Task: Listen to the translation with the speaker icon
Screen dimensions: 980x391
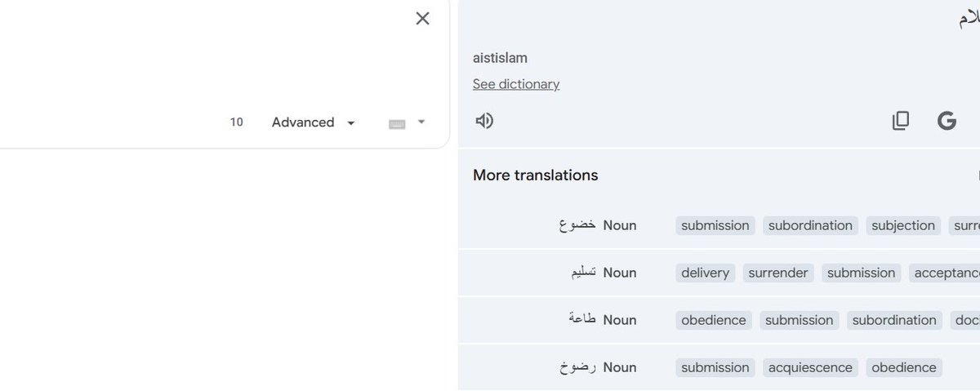Action: [484, 121]
